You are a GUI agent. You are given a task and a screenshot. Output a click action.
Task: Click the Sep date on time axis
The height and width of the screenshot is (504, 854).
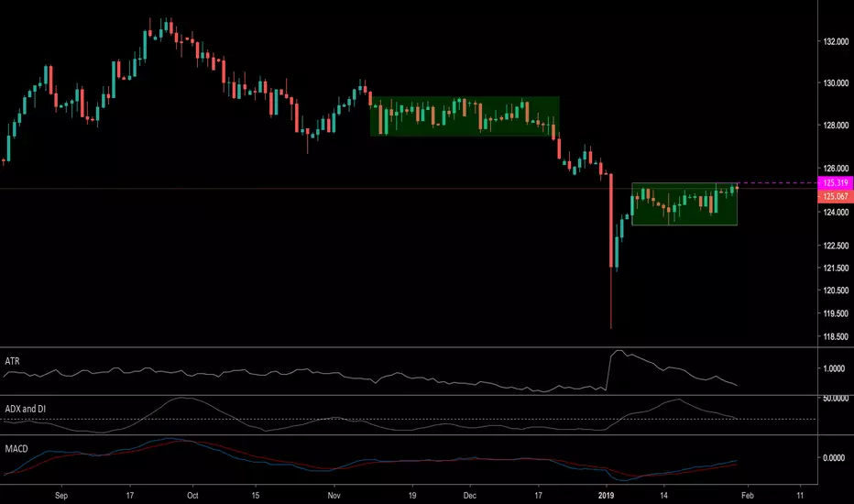click(61, 495)
